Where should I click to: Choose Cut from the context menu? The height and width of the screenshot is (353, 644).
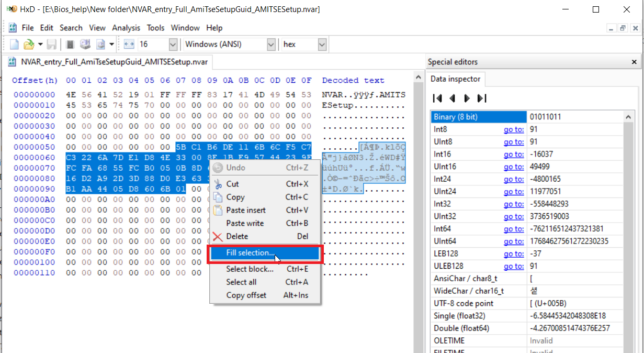265,184
